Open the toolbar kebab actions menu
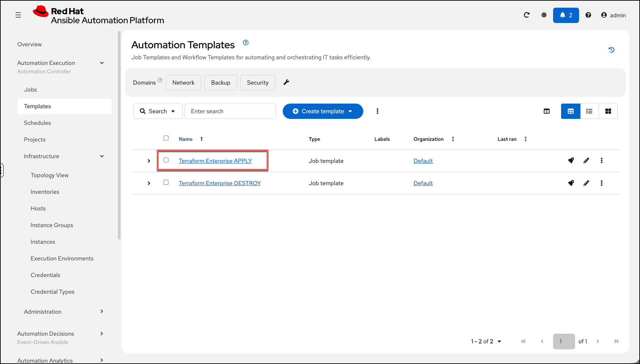This screenshot has width=640, height=364. 377,111
